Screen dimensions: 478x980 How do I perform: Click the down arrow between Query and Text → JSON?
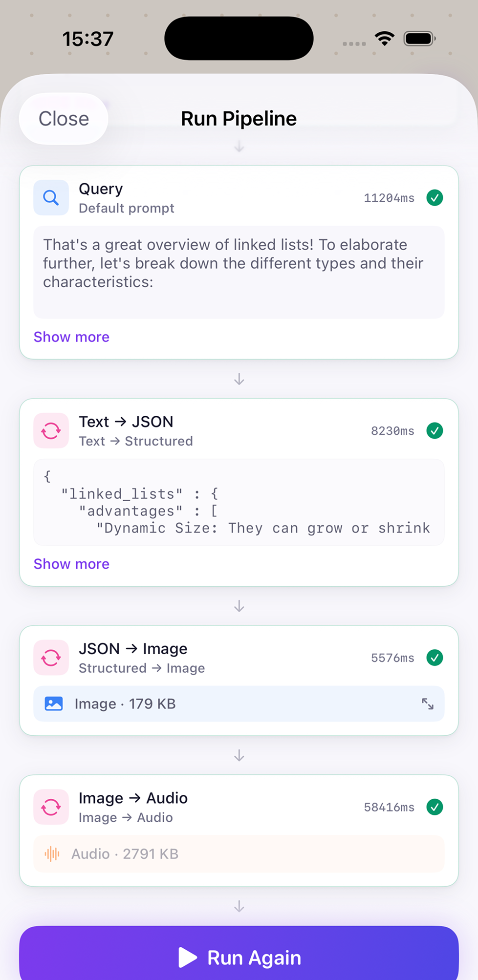(x=239, y=379)
